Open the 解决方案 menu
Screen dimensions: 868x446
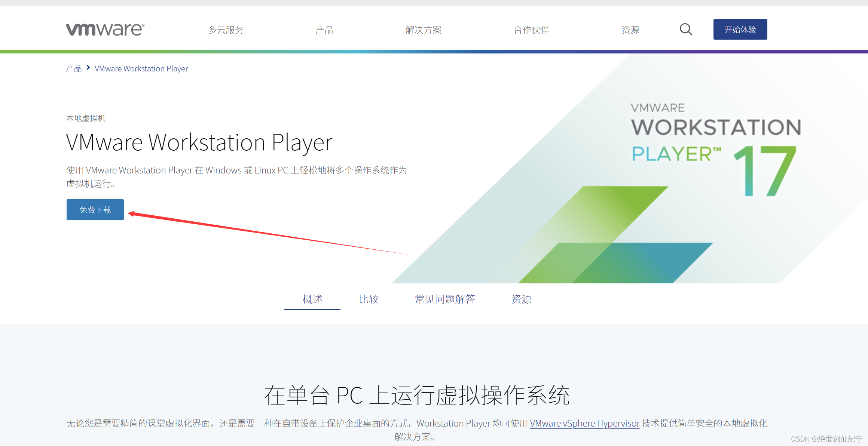[424, 30]
